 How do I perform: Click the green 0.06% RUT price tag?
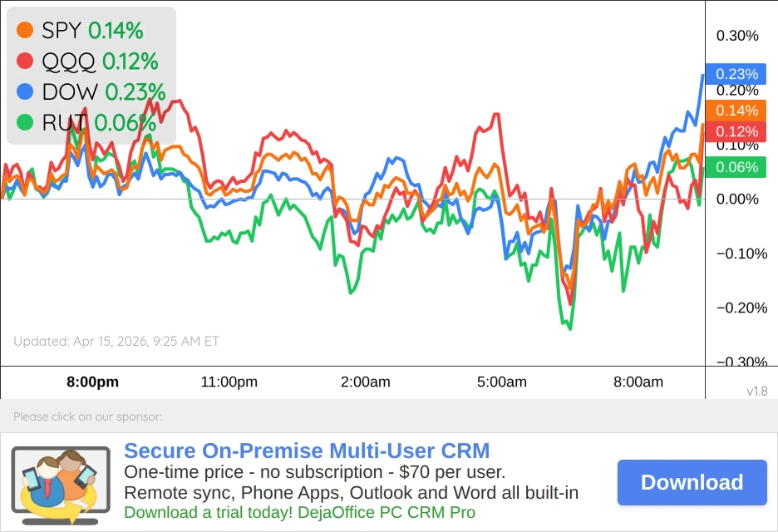tap(736, 167)
